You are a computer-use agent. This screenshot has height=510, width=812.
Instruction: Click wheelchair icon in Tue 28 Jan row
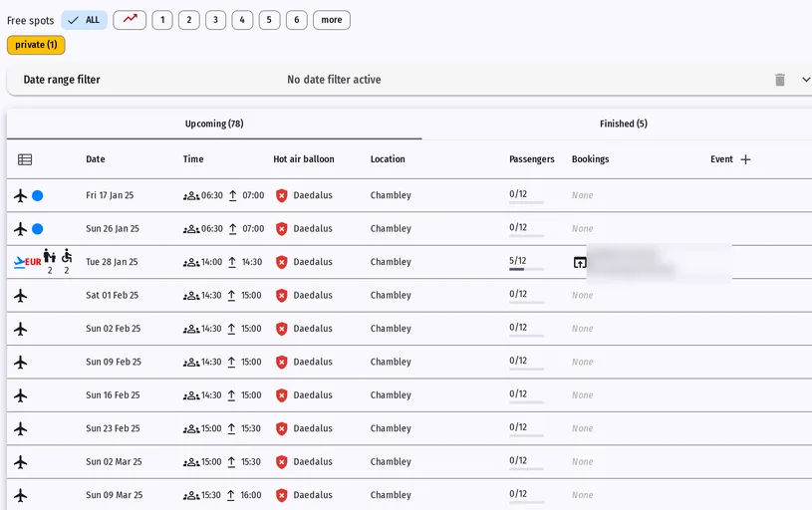[67, 256]
